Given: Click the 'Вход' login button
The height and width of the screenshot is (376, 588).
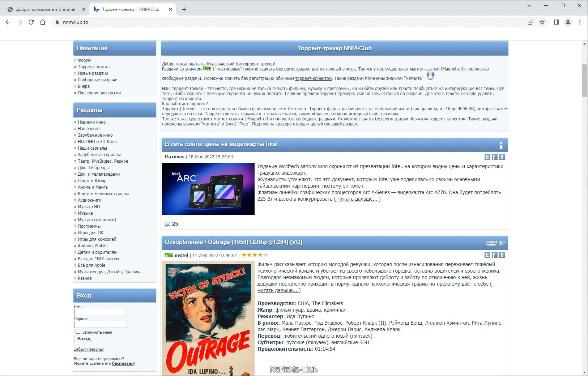Looking at the screenshot, I should coord(84,338).
